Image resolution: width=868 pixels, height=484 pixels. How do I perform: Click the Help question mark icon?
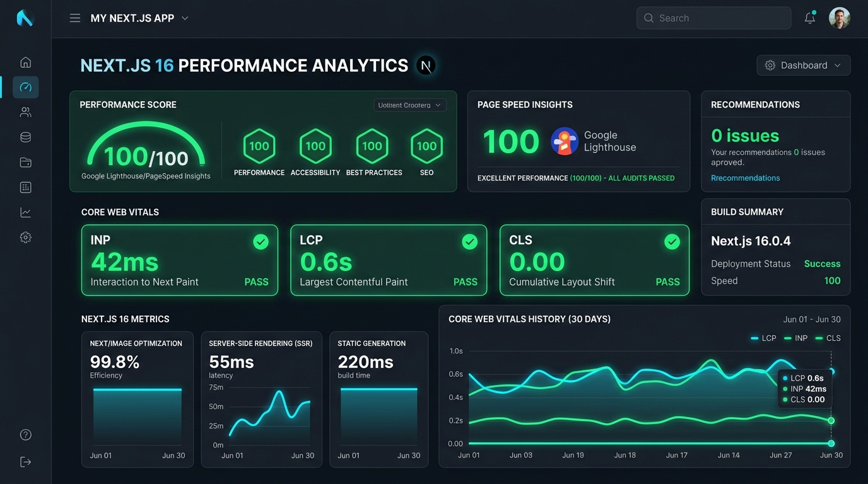tap(25, 435)
